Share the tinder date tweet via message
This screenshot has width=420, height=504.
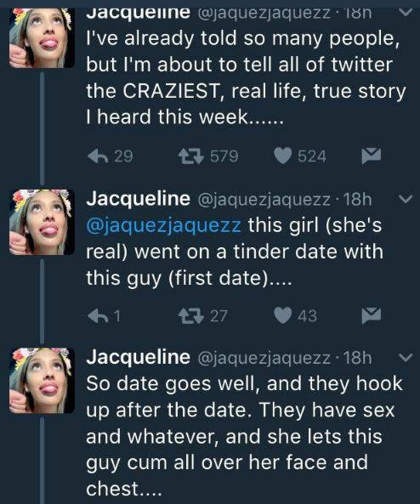tap(372, 315)
